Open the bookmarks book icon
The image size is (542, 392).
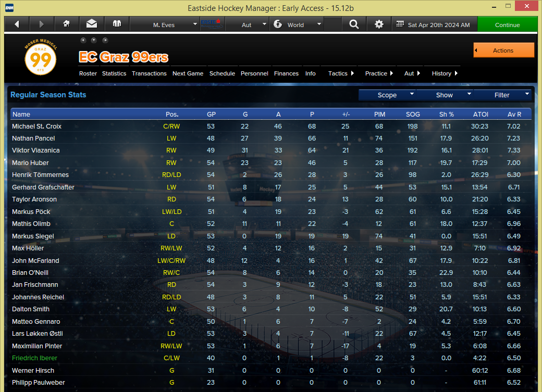pyautogui.click(x=117, y=24)
